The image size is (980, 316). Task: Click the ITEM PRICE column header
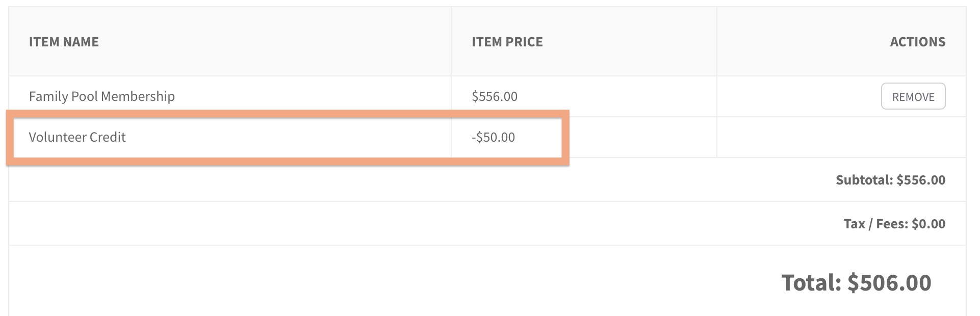point(507,42)
